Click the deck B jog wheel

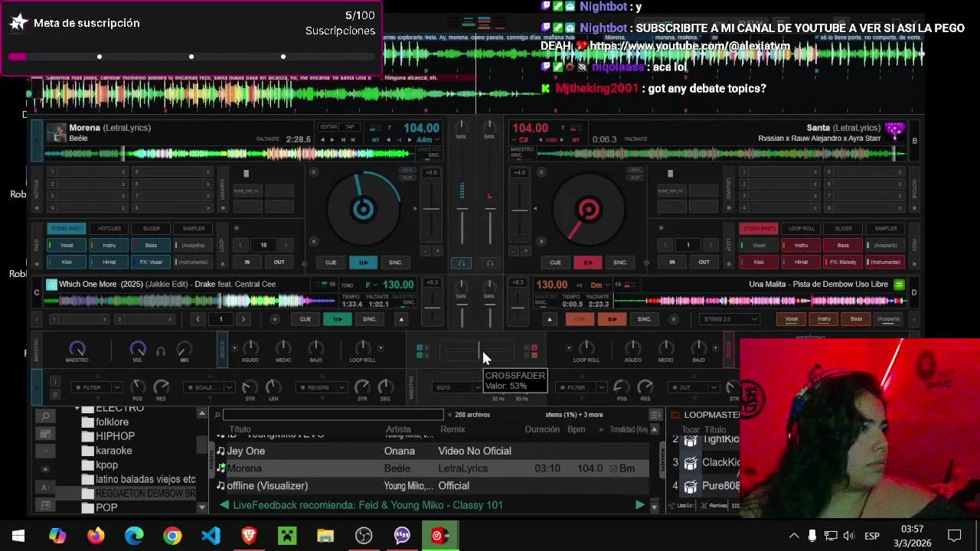(x=588, y=209)
